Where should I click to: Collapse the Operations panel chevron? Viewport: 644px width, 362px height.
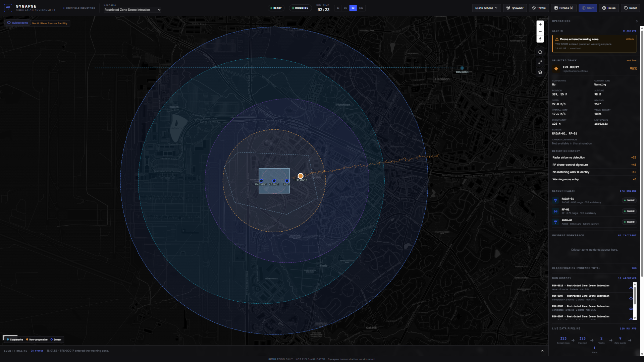click(x=637, y=21)
